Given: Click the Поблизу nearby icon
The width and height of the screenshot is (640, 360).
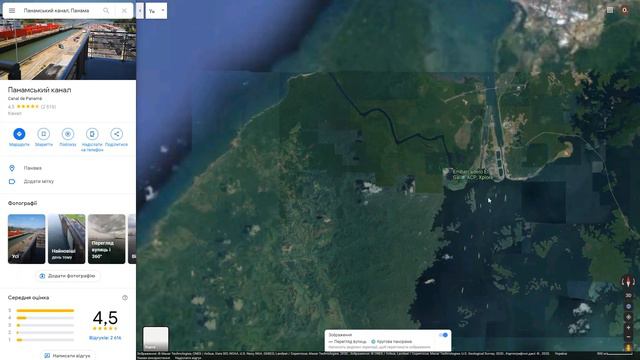Looking at the screenshot, I should [x=68, y=134].
